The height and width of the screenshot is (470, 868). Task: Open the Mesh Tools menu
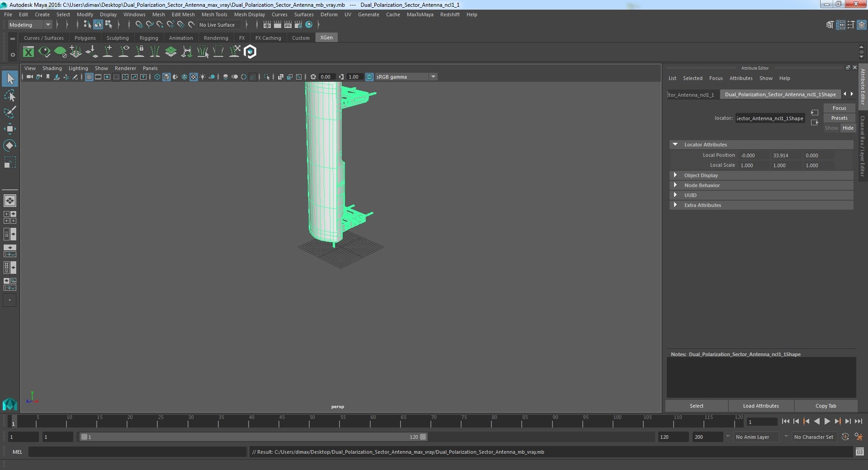click(x=214, y=14)
